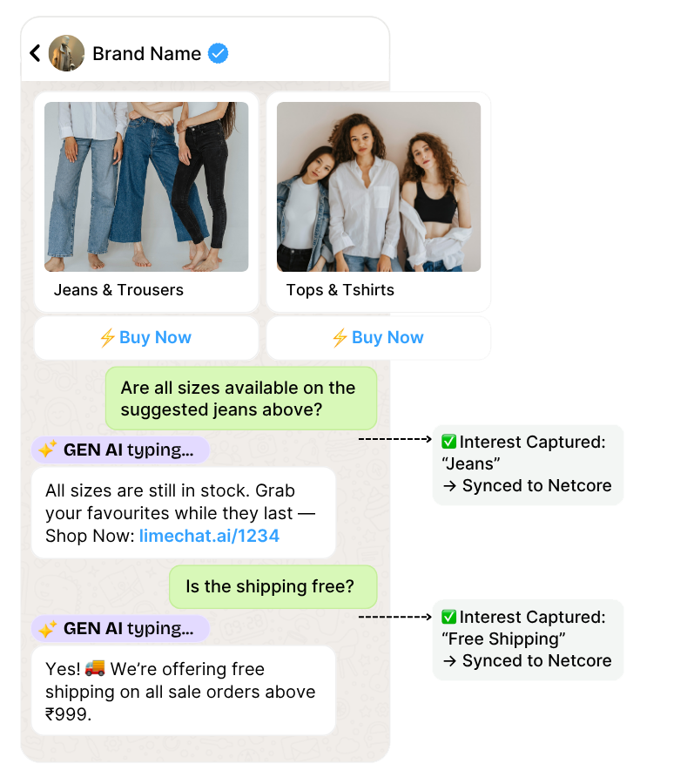Click the blue verified badge
The width and height of the screenshot is (694, 784).
[x=219, y=53]
